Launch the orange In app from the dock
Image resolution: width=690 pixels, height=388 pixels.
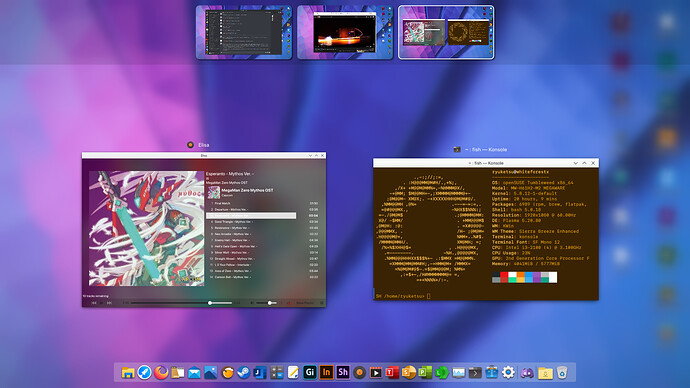(327, 373)
